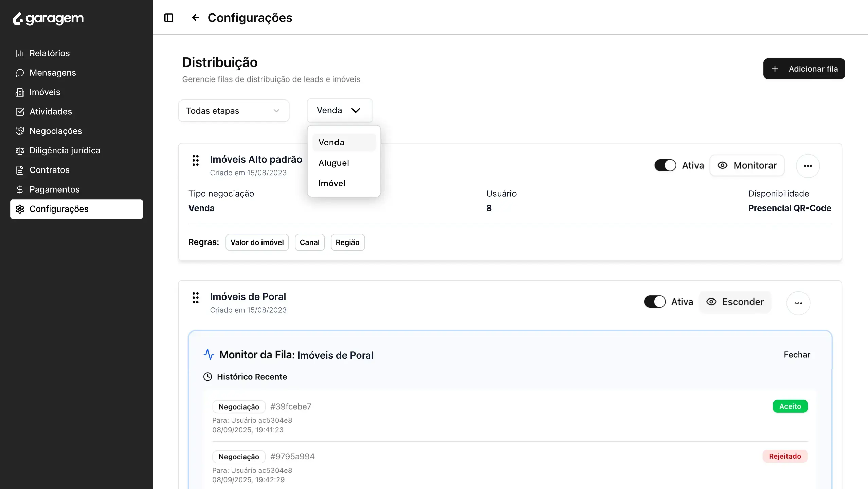Viewport: 868px width, 489px height.
Task: Hide monitor with the Esconder button
Action: click(x=735, y=302)
